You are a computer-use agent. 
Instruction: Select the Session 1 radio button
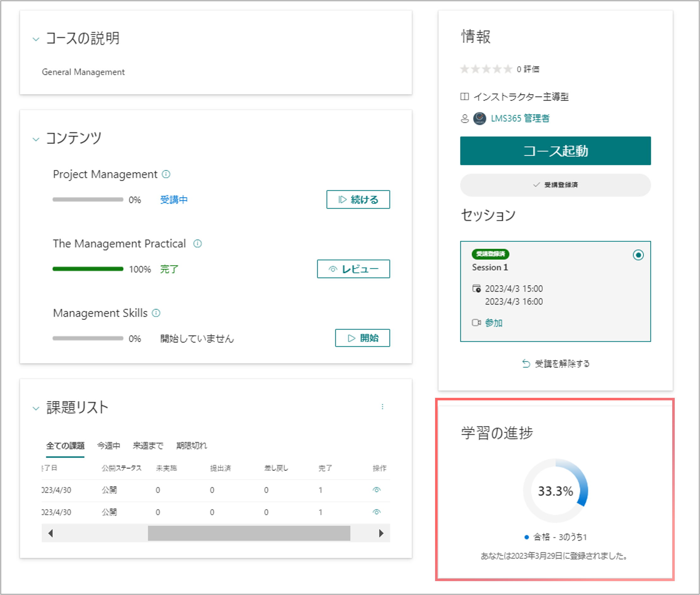638,255
